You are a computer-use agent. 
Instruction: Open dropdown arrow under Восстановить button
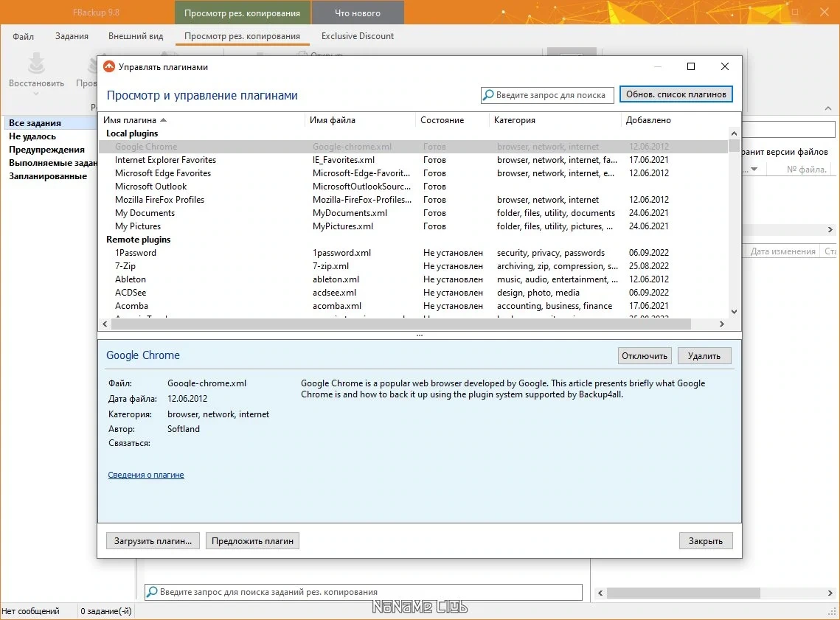pos(36,94)
